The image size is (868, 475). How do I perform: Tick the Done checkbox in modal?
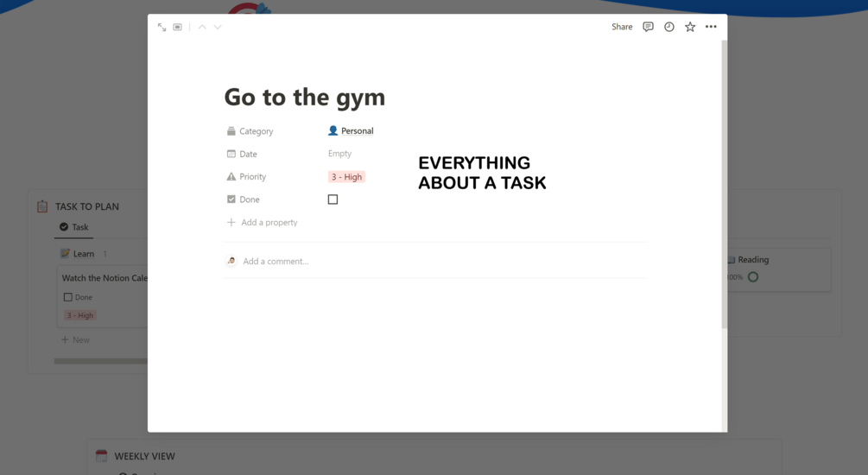(333, 199)
